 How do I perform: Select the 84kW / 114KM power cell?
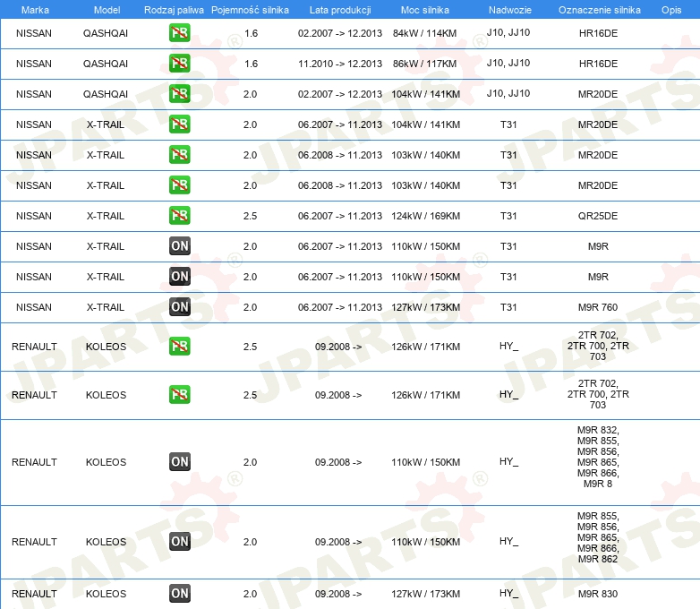tap(425, 33)
